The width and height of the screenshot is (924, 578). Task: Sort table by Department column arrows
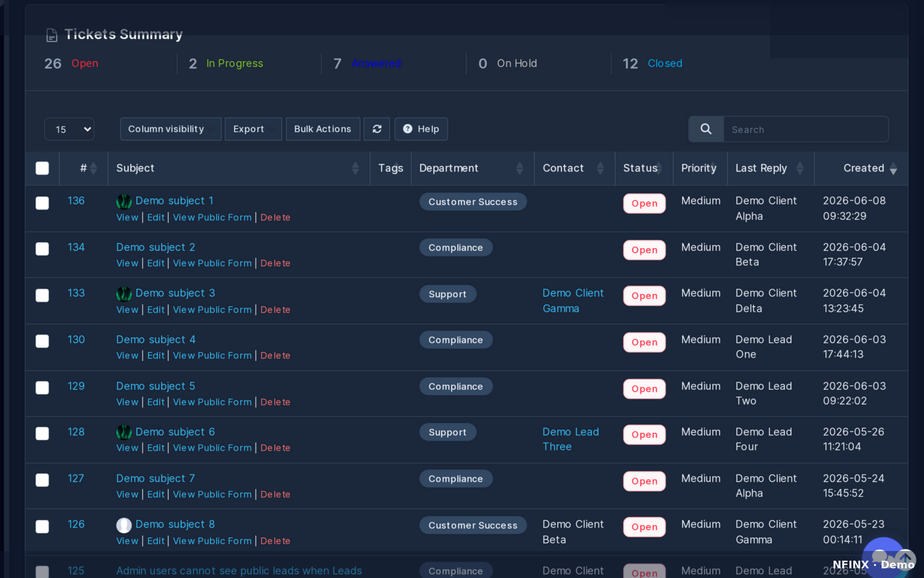pos(520,168)
